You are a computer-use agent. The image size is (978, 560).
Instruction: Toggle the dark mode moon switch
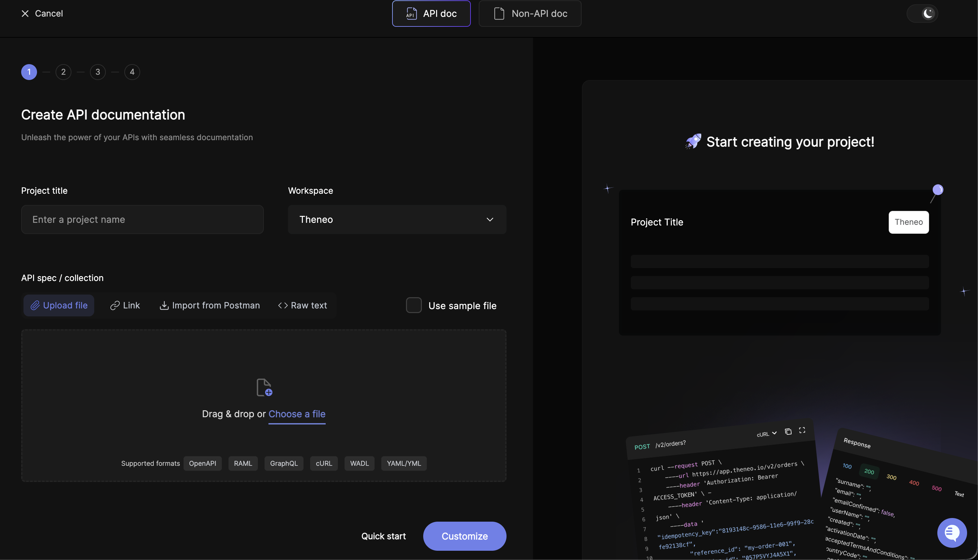click(x=922, y=14)
